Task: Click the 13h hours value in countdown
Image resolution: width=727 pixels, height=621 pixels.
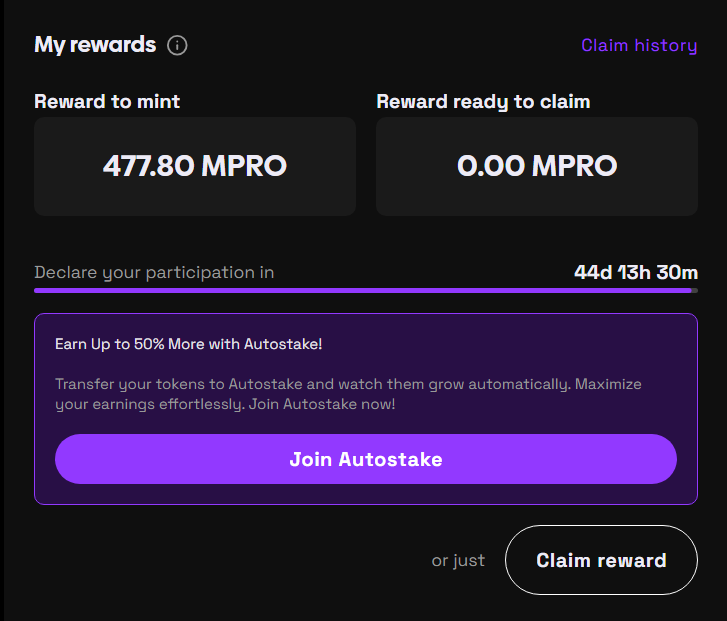Action: coord(637,272)
